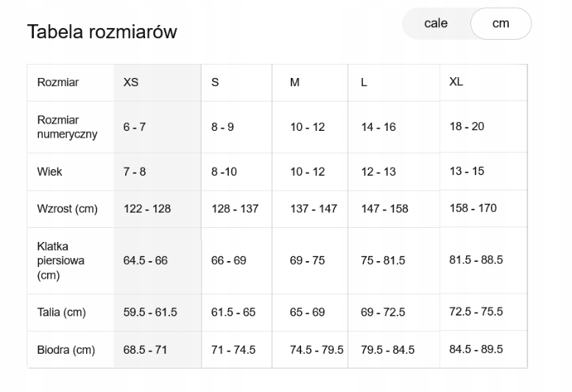Click the L waist cell 69 - 72.5

tap(383, 313)
